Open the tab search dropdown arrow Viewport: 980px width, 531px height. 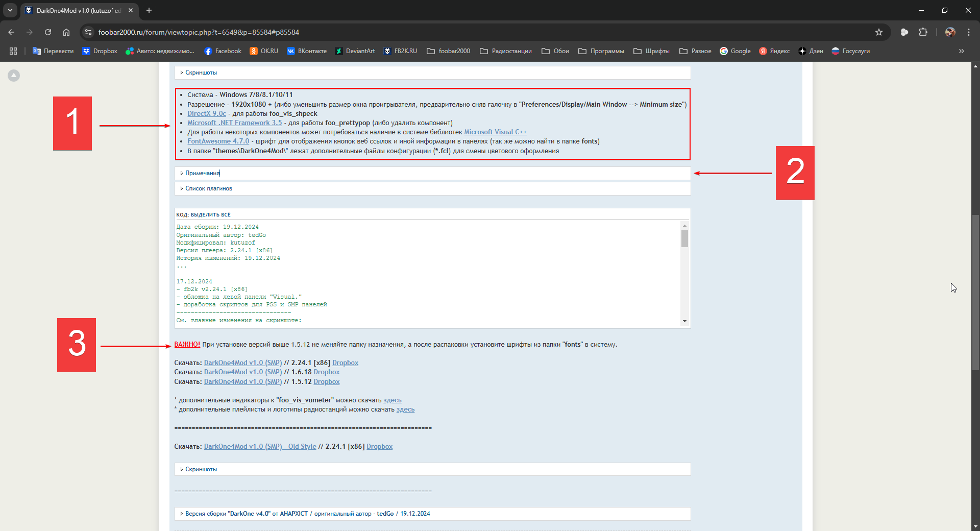point(10,10)
